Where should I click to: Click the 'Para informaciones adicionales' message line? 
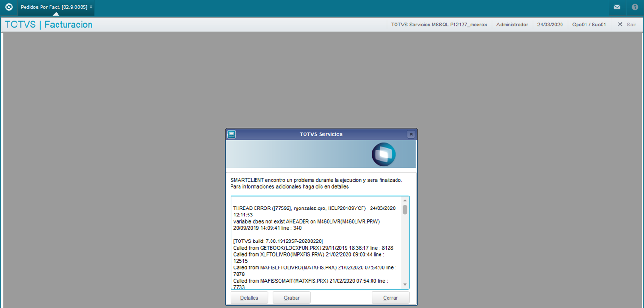click(289, 187)
